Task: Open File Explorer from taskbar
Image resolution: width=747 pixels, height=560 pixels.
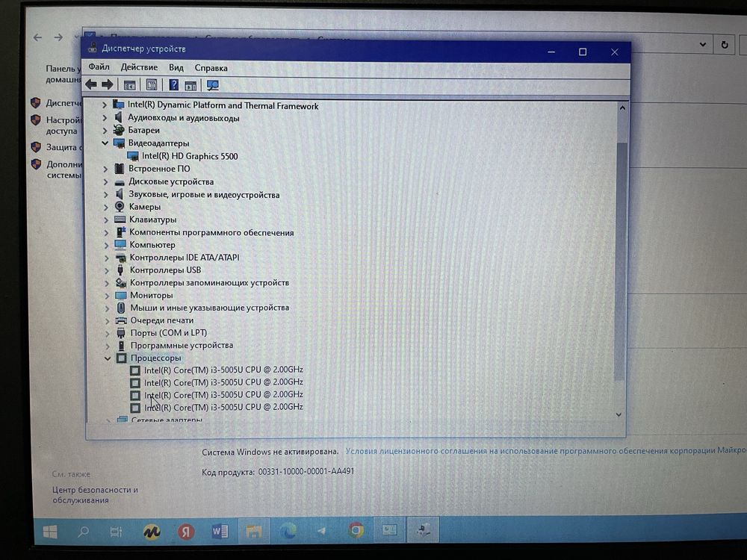Action: 253,531
